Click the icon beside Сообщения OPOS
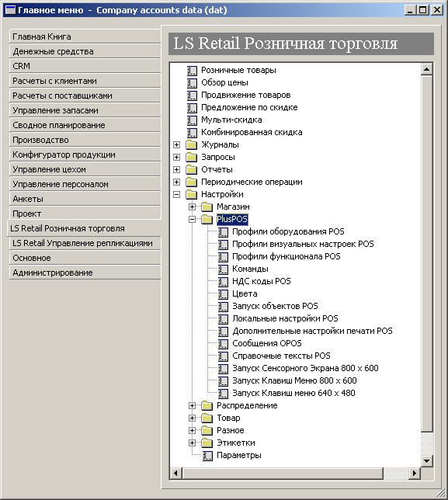 223,344
